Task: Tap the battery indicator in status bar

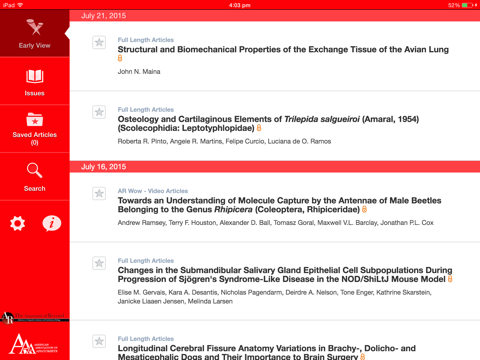Action: pyautogui.click(x=468, y=5)
